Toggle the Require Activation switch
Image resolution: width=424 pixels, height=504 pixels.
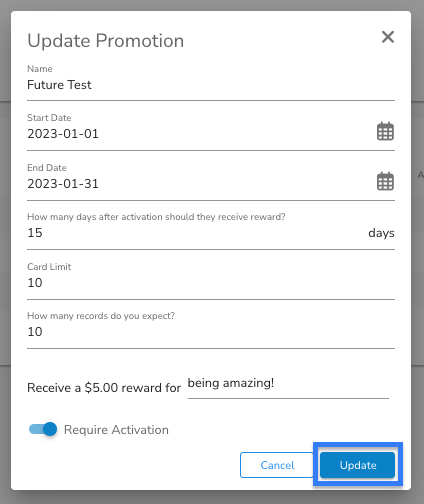[x=43, y=429]
